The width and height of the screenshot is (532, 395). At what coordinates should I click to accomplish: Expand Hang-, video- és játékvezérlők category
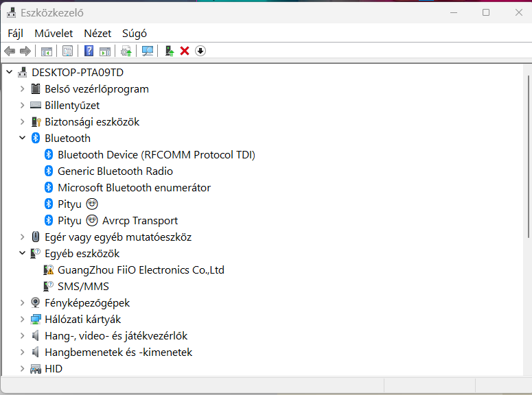[23, 335]
